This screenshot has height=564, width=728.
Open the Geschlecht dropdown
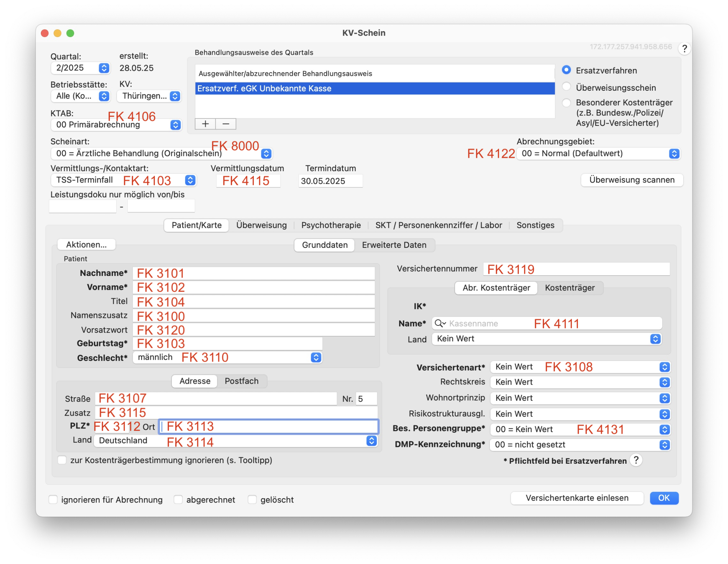[x=227, y=357]
